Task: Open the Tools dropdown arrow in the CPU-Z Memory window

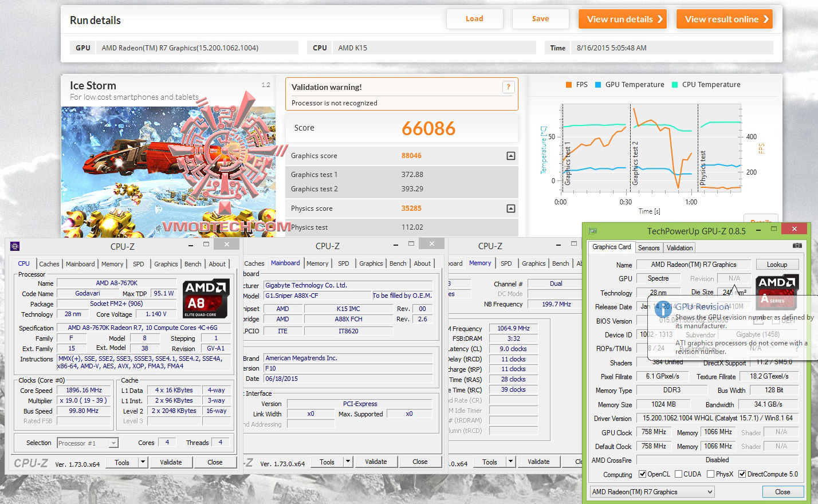Action: coord(510,462)
